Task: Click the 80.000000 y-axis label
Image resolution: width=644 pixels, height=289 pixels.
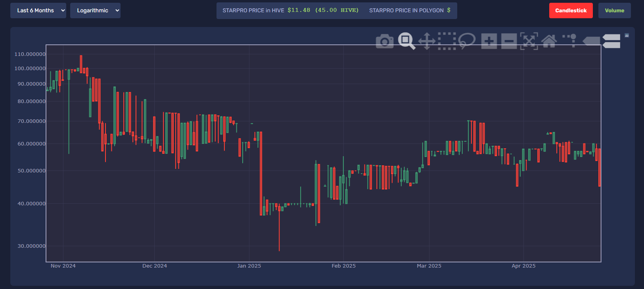Action: 32,101
